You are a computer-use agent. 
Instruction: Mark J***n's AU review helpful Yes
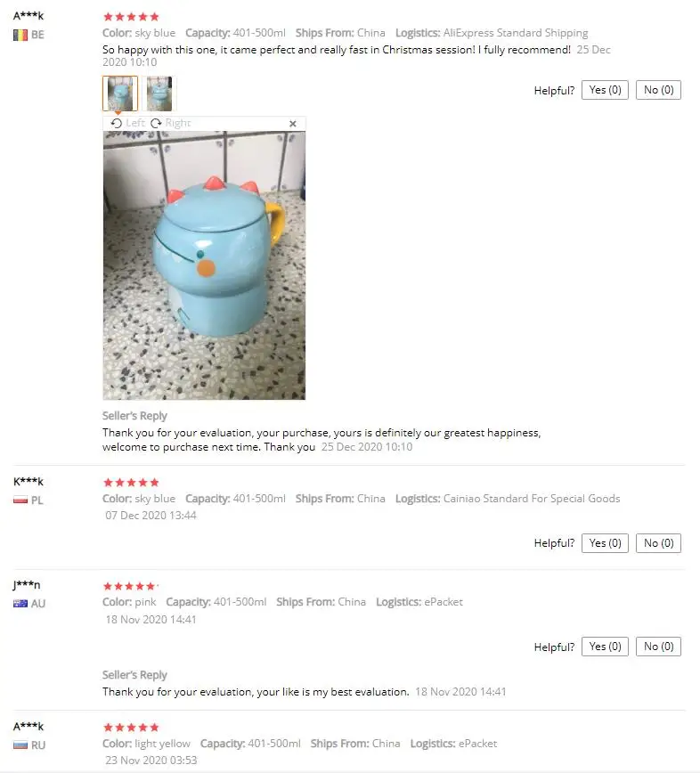pyautogui.click(x=605, y=647)
